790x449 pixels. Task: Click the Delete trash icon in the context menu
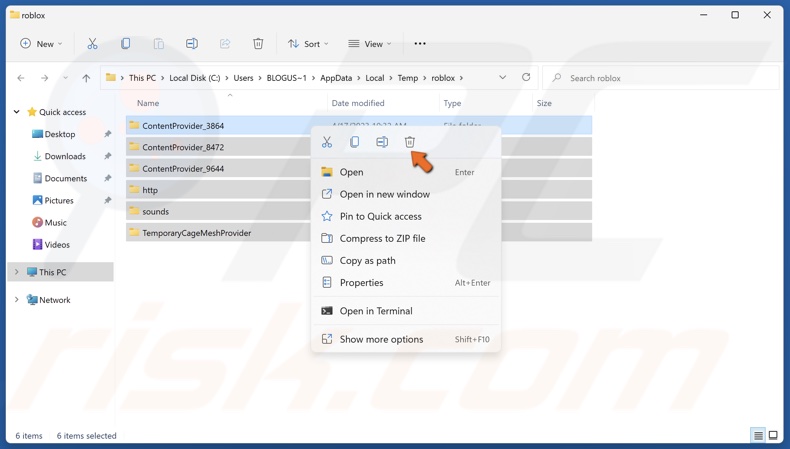410,142
